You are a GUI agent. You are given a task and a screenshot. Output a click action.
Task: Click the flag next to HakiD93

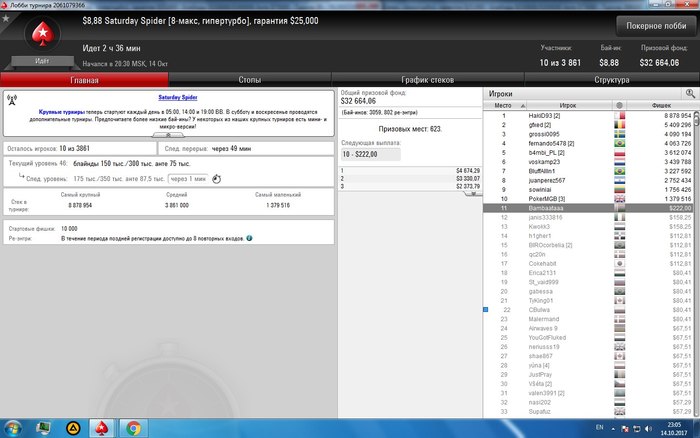619,116
